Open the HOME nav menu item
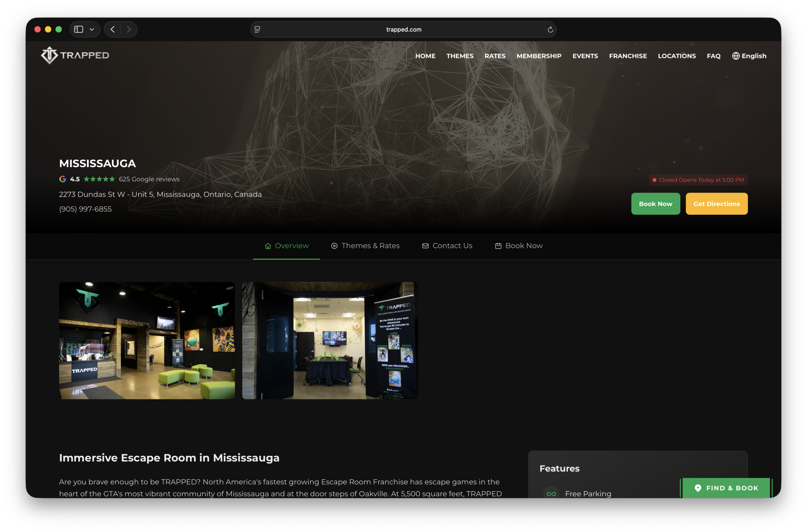The image size is (807, 532). [425, 56]
